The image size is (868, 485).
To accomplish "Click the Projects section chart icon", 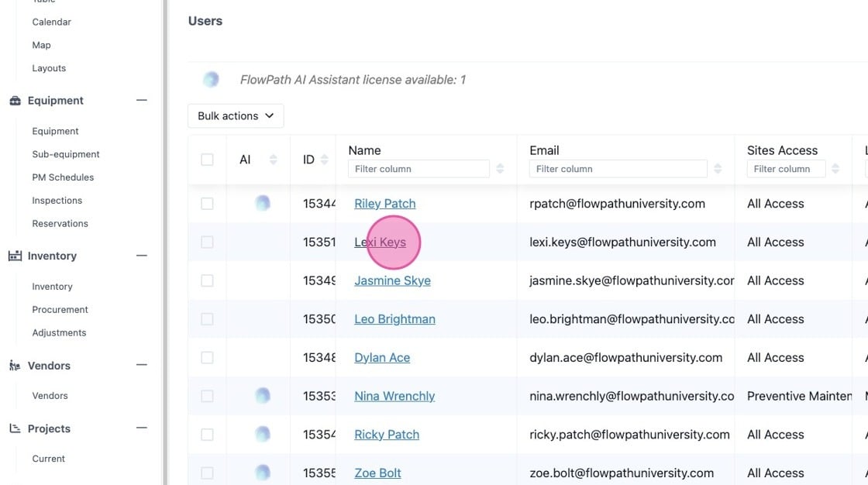I will [15, 428].
